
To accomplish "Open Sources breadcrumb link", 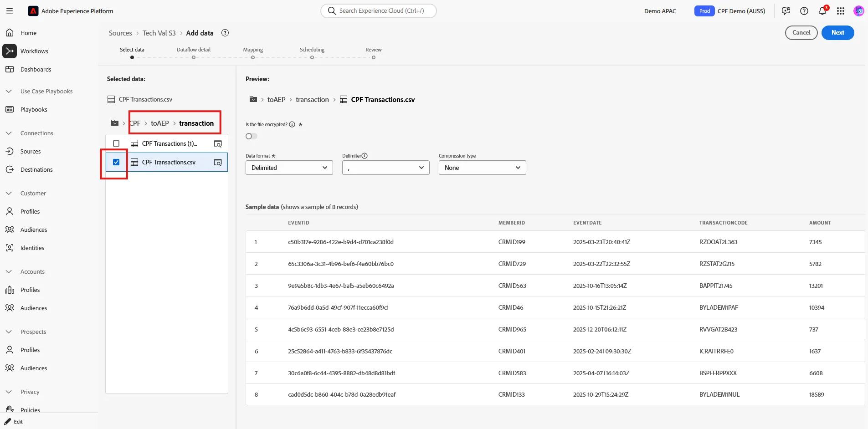I will point(120,33).
